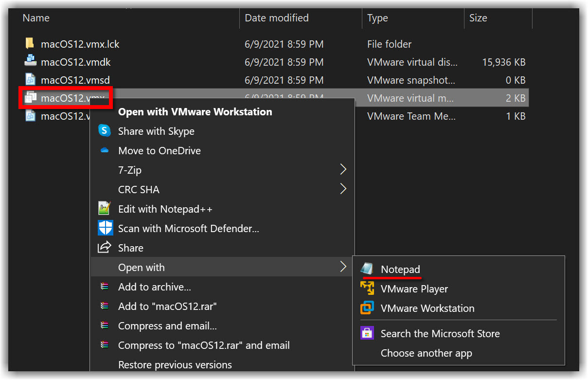The image size is (588, 380).
Task: Select Scan with Microsoft Defender
Action: [x=189, y=228]
